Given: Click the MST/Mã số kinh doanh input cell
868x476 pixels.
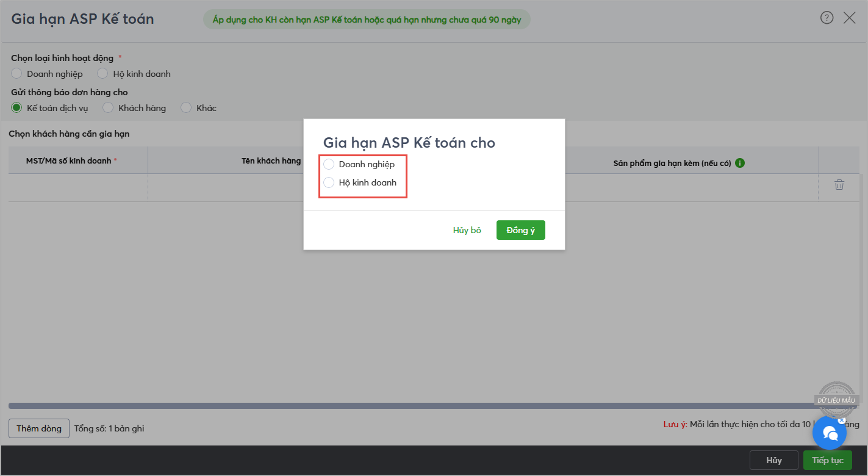Looking at the screenshot, I should point(78,187).
